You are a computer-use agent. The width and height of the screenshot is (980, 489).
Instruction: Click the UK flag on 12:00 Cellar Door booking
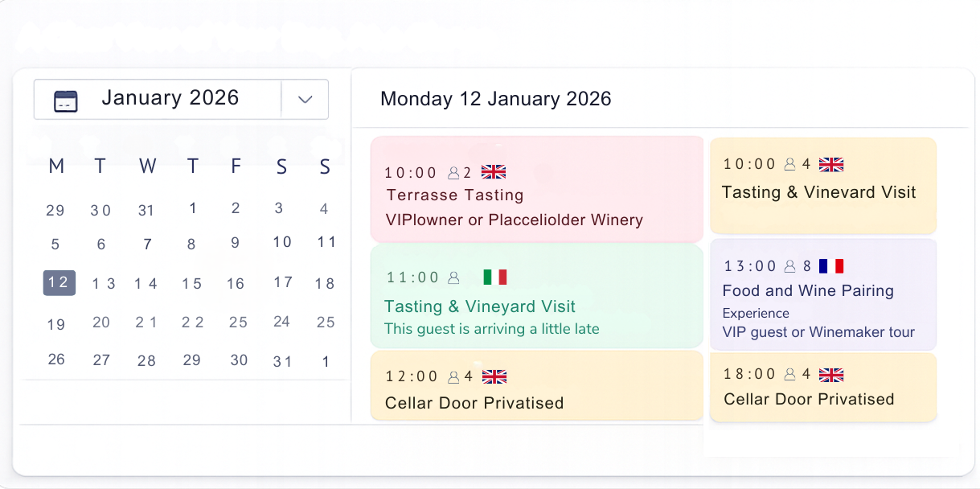point(494,376)
